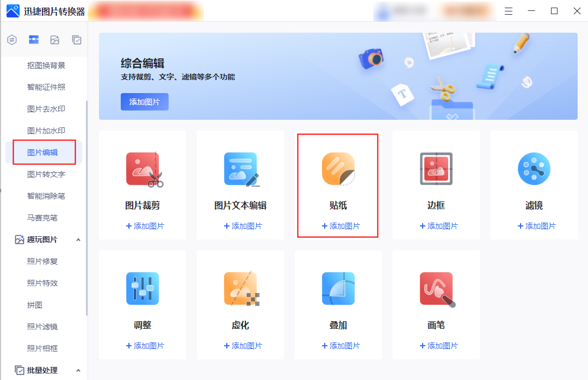Viewport: 588px width, 380px height.
Task: Select the 贴纸 sticker icon
Action: pos(338,169)
